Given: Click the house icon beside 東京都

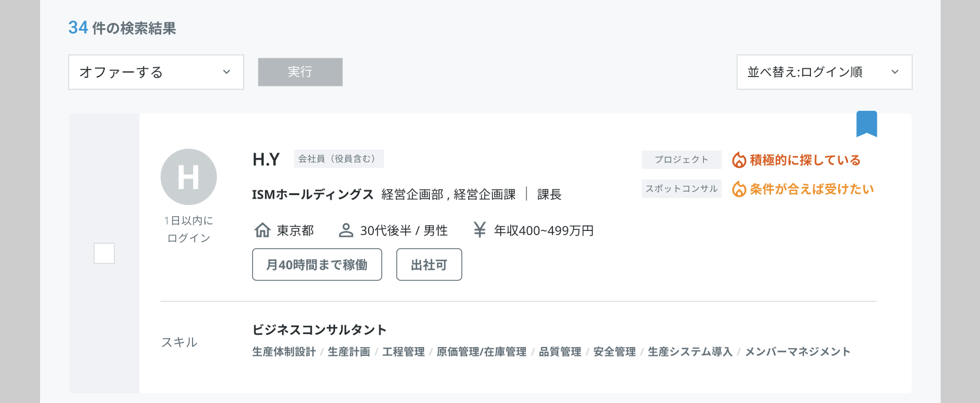Looking at the screenshot, I should 262,230.
